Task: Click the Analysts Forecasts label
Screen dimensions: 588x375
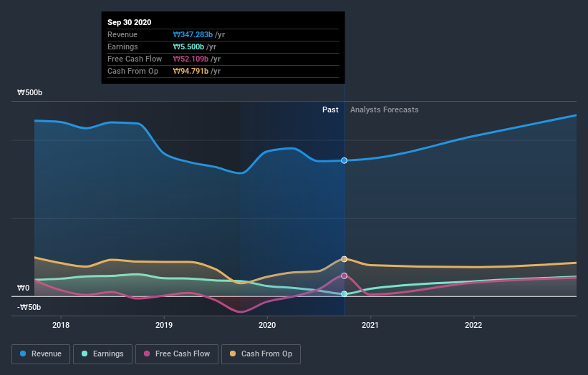Action: [x=385, y=109]
